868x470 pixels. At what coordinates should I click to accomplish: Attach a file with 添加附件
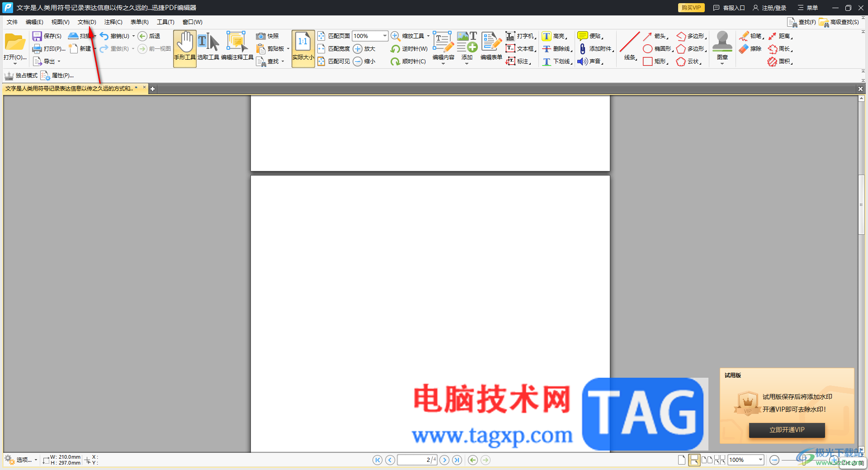click(596, 49)
